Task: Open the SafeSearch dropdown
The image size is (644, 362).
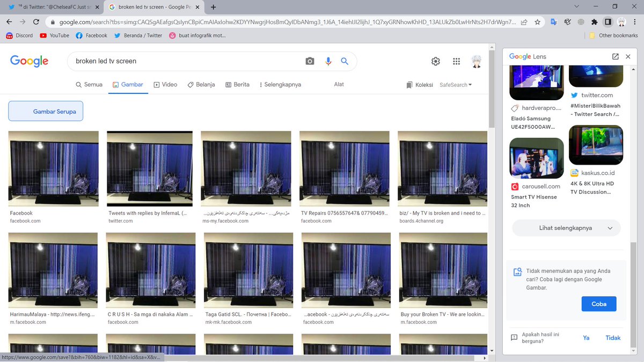Action: [x=456, y=85]
